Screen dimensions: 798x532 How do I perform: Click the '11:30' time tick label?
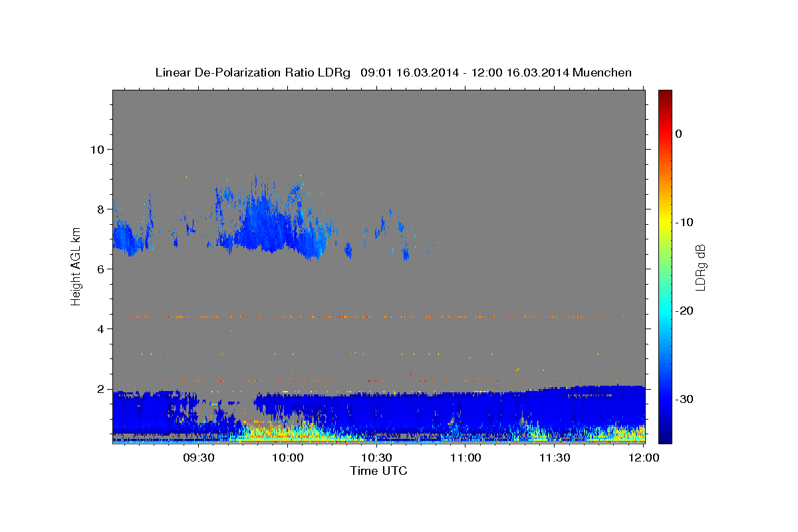555,458
